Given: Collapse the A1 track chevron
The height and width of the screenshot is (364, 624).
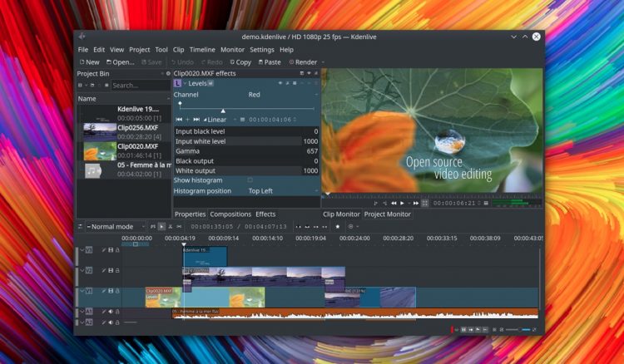Looking at the screenshot, I should (82, 312).
